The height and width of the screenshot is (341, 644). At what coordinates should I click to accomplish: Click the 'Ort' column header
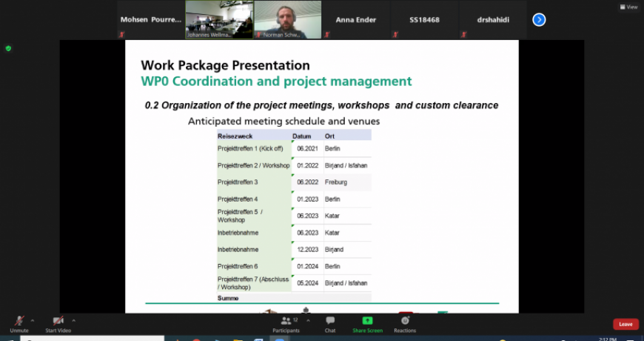click(x=329, y=136)
